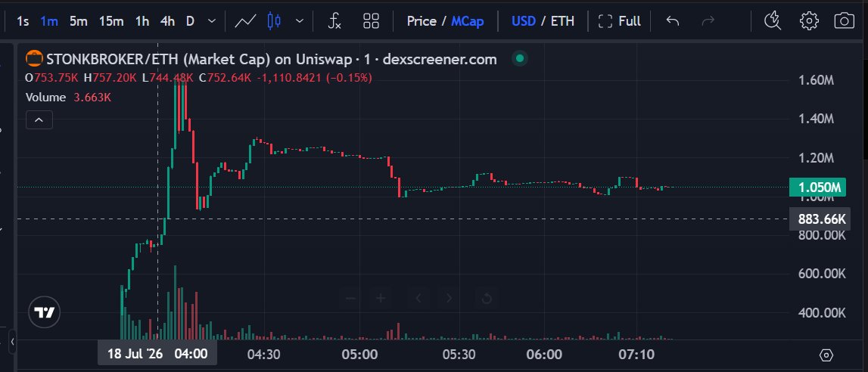868x372 pixels.
Task: Open the quick search lightning icon
Action: pyautogui.click(x=772, y=22)
